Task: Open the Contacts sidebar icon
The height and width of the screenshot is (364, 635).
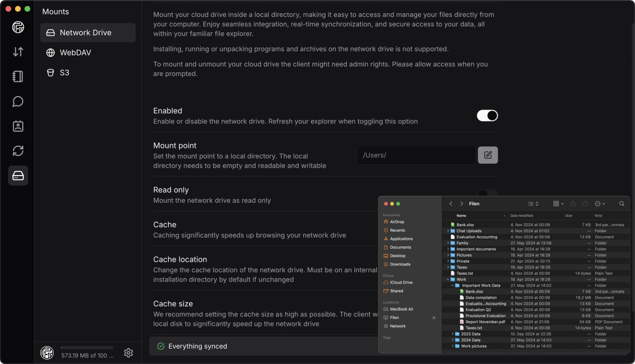Action: [18, 126]
